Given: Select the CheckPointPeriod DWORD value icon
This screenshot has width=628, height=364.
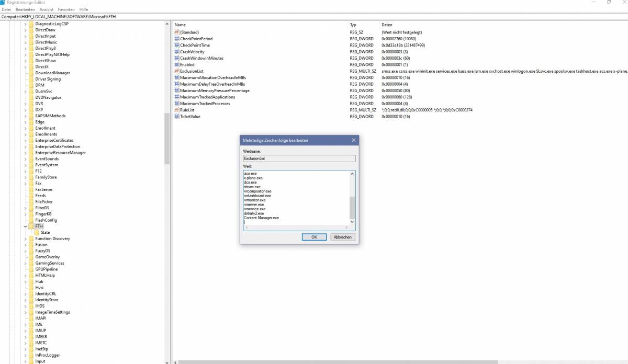Looking at the screenshot, I should (176, 39).
